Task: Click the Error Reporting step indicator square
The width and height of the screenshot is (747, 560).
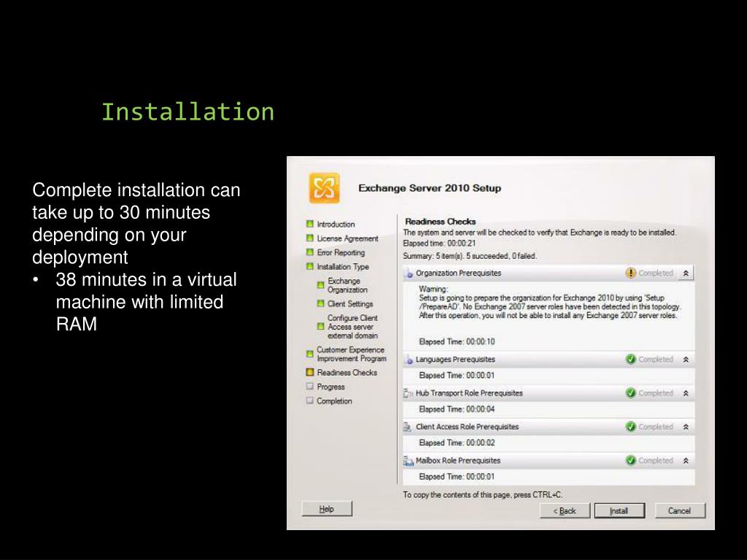Action: [310, 252]
